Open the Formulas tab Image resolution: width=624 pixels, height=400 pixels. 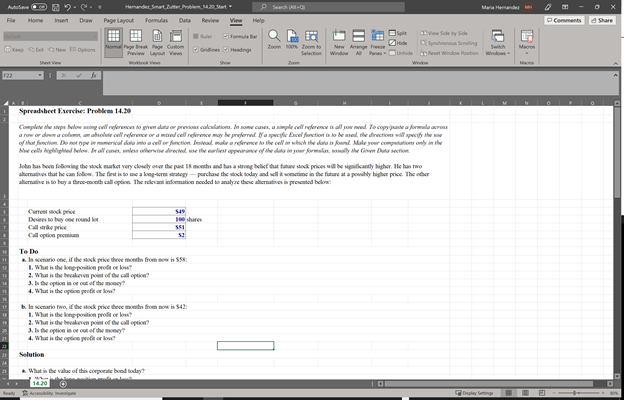[x=156, y=20]
